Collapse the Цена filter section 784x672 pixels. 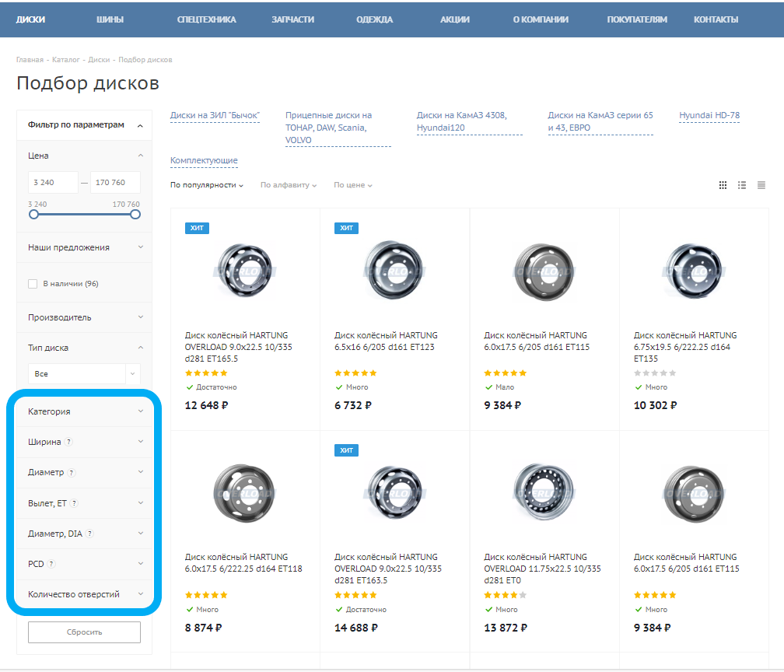pos(141,156)
